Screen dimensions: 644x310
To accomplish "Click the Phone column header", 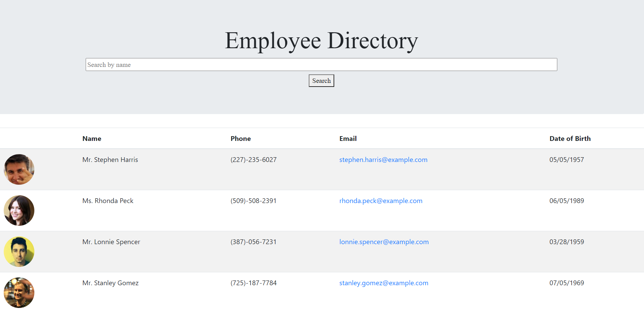I will [240, 138].
